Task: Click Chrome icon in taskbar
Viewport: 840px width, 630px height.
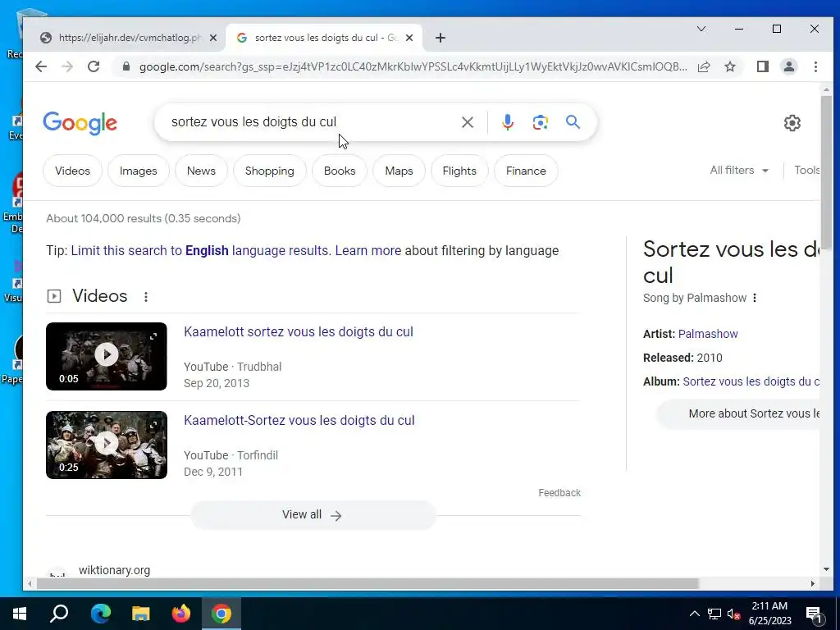Action: pos(221,614)
